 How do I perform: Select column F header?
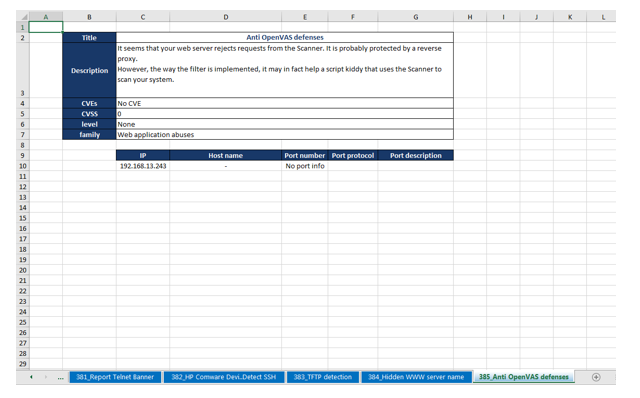pos(353,17)
